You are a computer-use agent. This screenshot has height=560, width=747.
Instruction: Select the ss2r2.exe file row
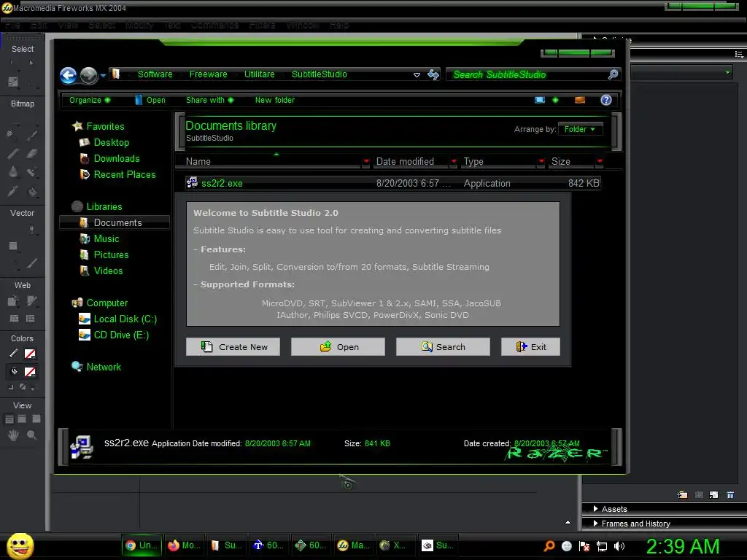(393, 183)
